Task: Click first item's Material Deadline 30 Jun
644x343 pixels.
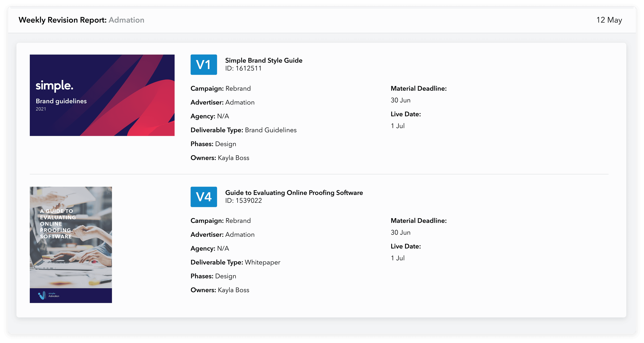Action: (400, 100)
